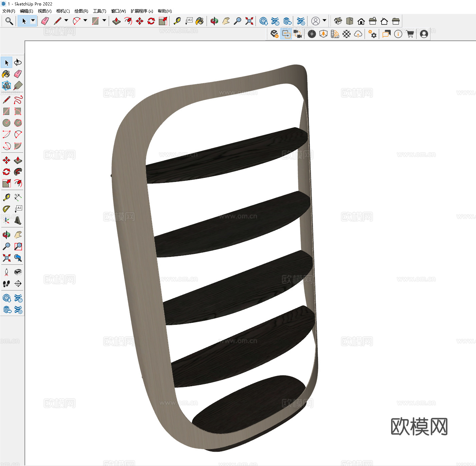Expand the Select tool dropdown arrow
The image size is (476, 466).
pyautogui.click(x=33, y=21)
